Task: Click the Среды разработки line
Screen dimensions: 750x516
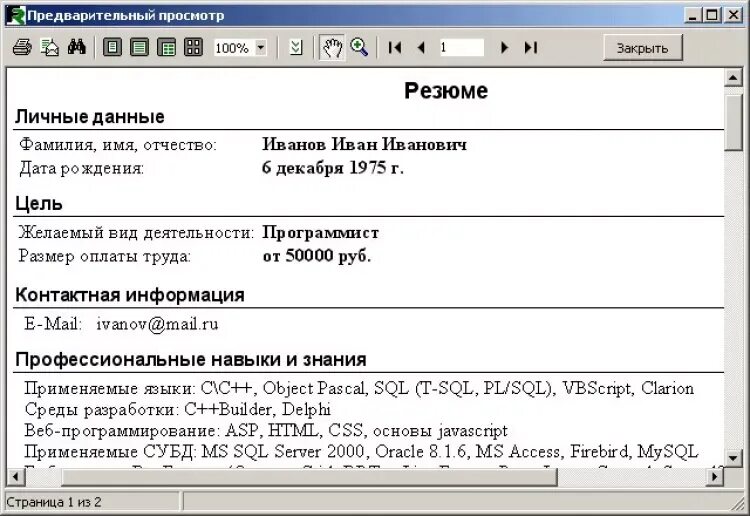Action: tap(177, 409)
